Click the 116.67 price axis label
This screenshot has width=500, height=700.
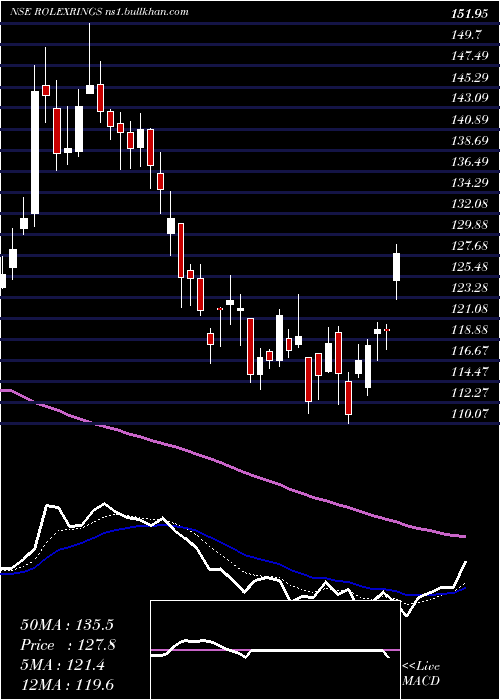[x=469, y=351]
